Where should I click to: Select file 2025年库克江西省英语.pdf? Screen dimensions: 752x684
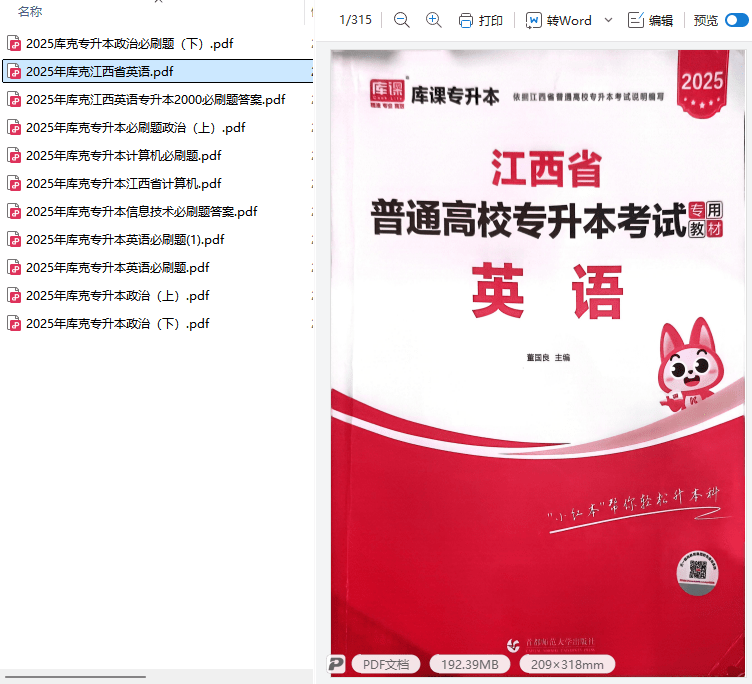point(157,71)
